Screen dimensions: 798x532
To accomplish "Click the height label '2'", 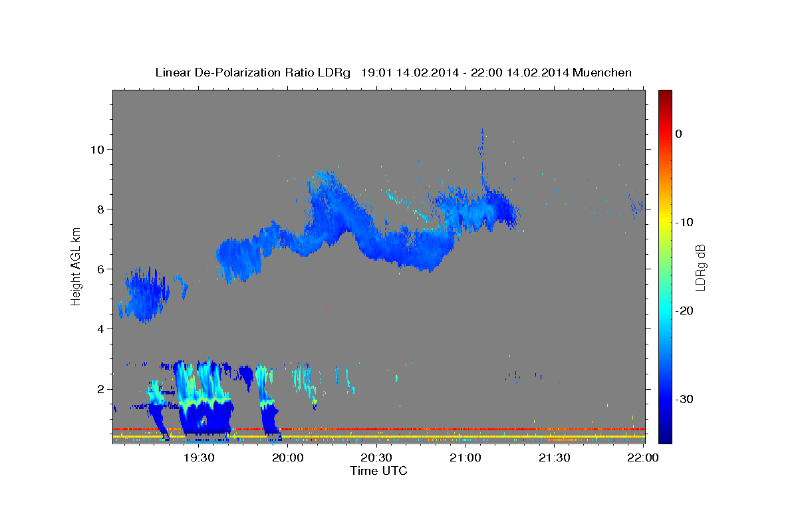I will point(100,388).
